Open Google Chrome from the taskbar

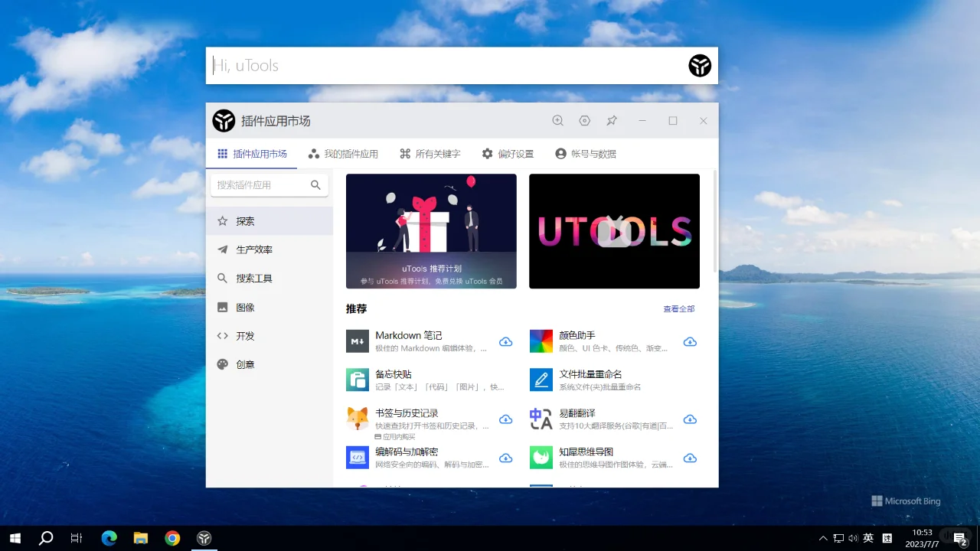pyautogui.click(x=172, y=538)
